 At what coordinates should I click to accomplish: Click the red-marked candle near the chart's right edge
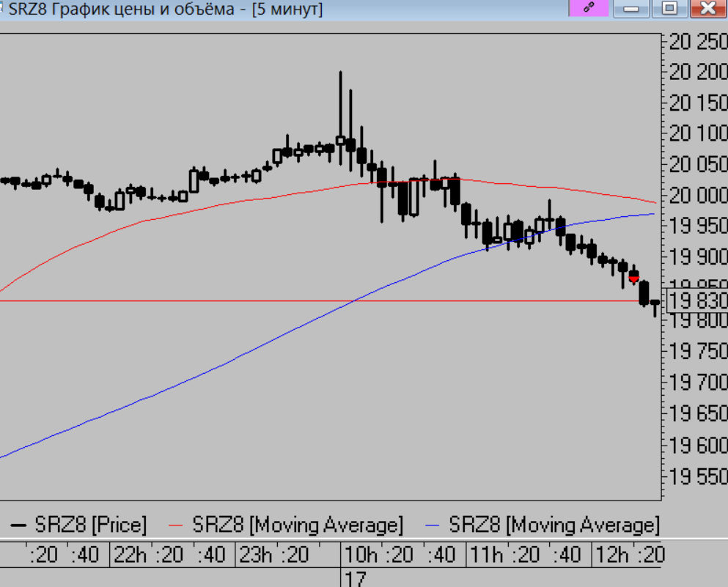click(x=634, y=278)
